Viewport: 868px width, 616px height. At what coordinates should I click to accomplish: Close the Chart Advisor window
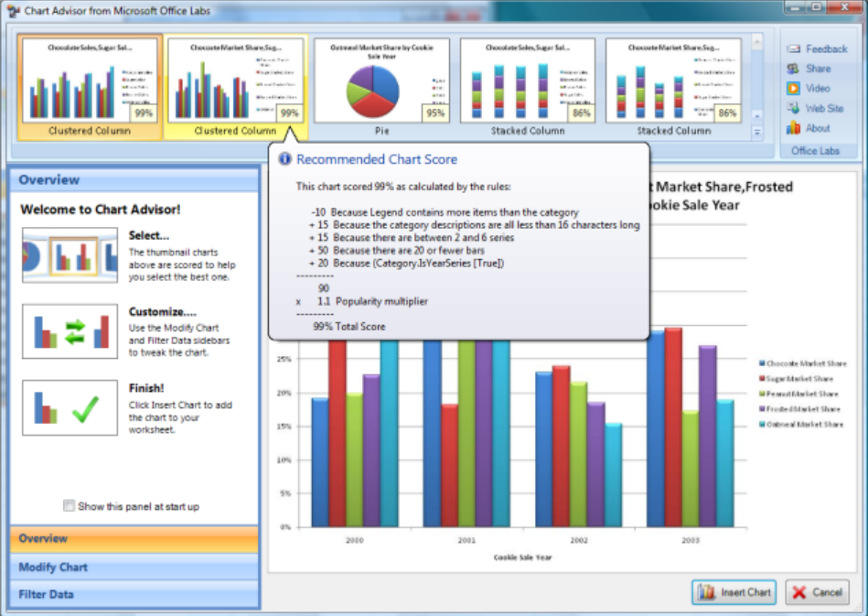point(845,7)
